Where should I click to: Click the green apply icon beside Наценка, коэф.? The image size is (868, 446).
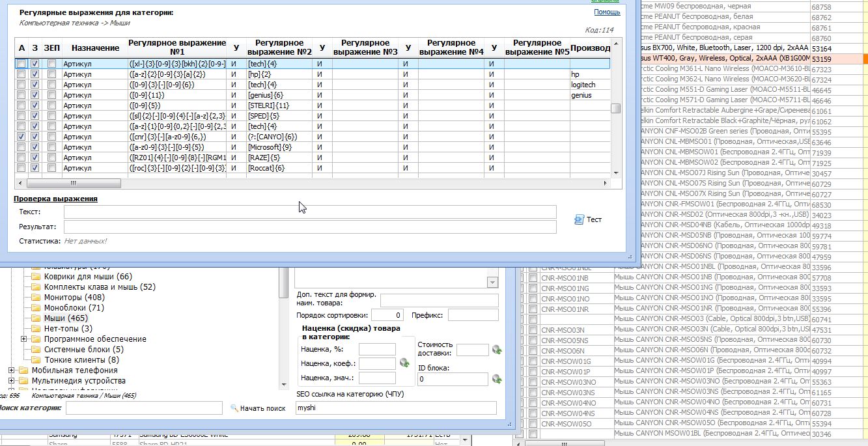(404, 363)
